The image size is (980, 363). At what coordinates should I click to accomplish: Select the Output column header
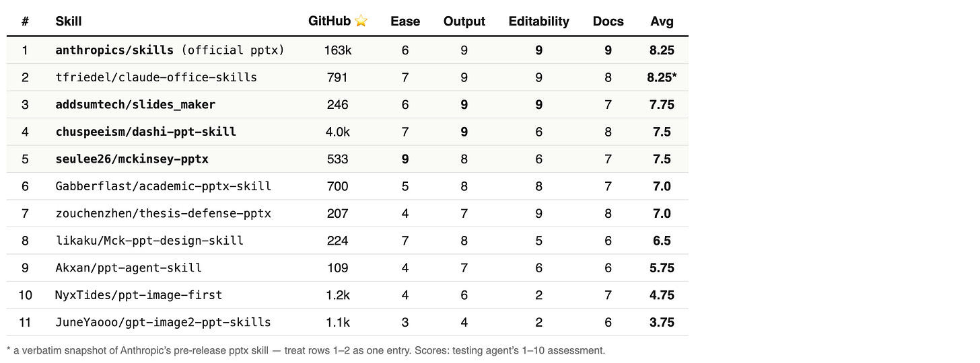464,22
